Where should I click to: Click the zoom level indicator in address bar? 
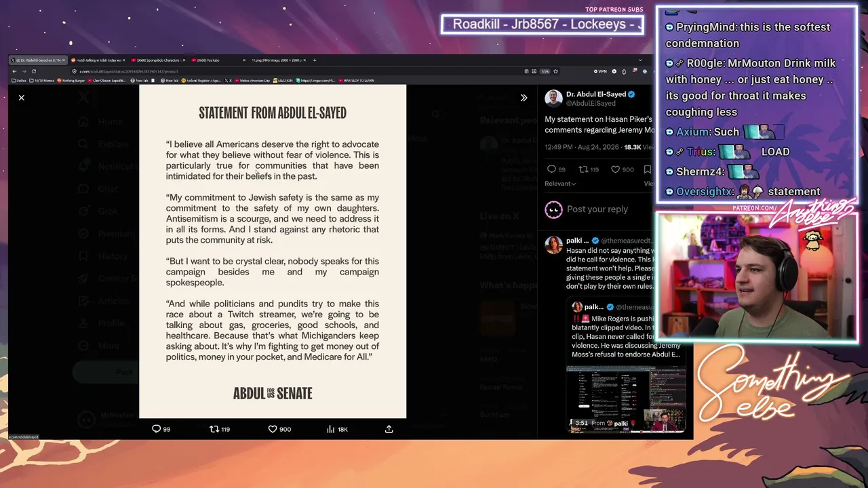pos(545,71)
